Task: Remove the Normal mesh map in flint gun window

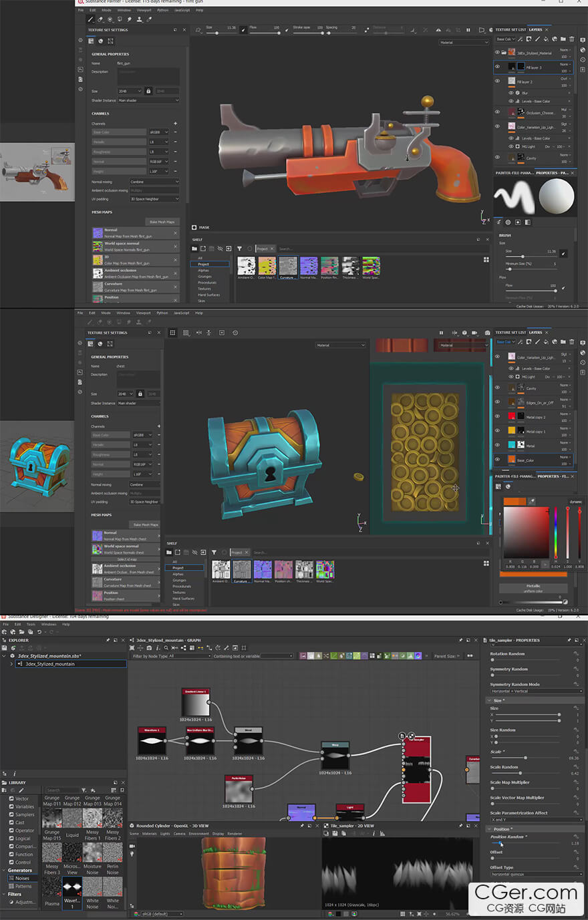Action: point(176,233)
